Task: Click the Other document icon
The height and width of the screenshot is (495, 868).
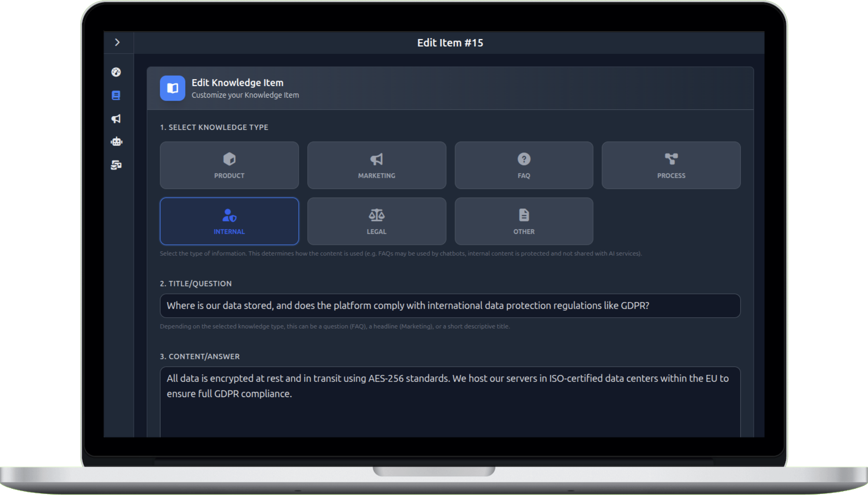Action: click(x=524, y=215)
